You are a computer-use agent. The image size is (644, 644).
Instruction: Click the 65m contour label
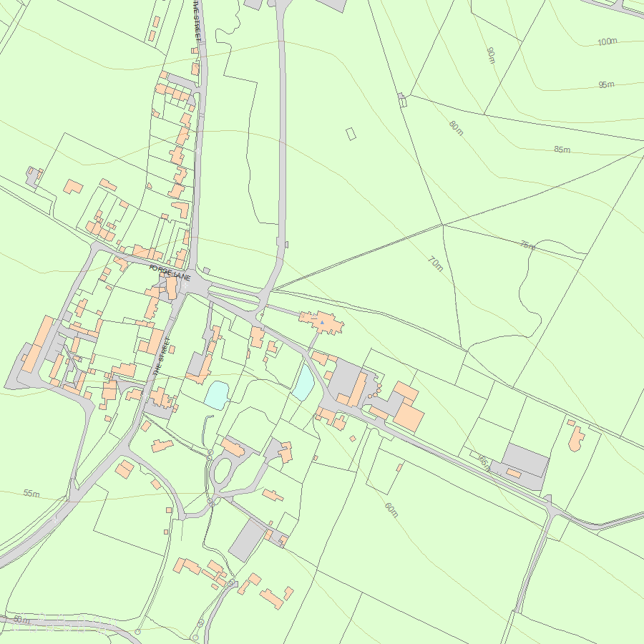484,463
